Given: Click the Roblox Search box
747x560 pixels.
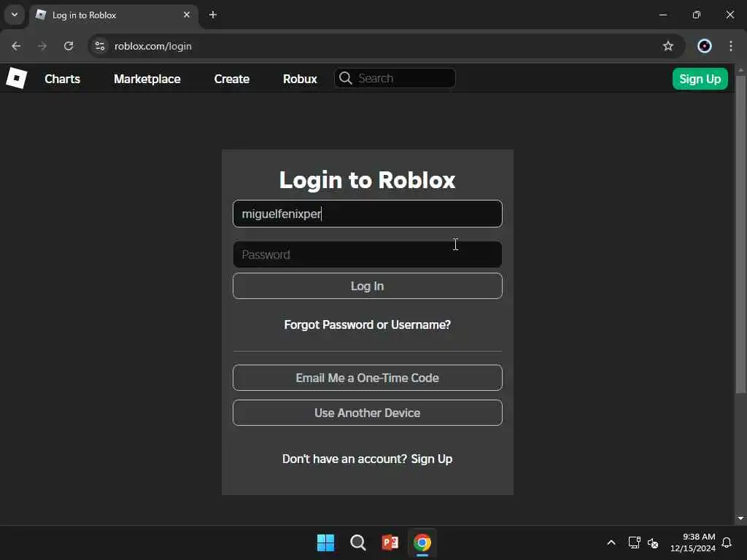Looking at the screenshot, I should click(395, 78).
